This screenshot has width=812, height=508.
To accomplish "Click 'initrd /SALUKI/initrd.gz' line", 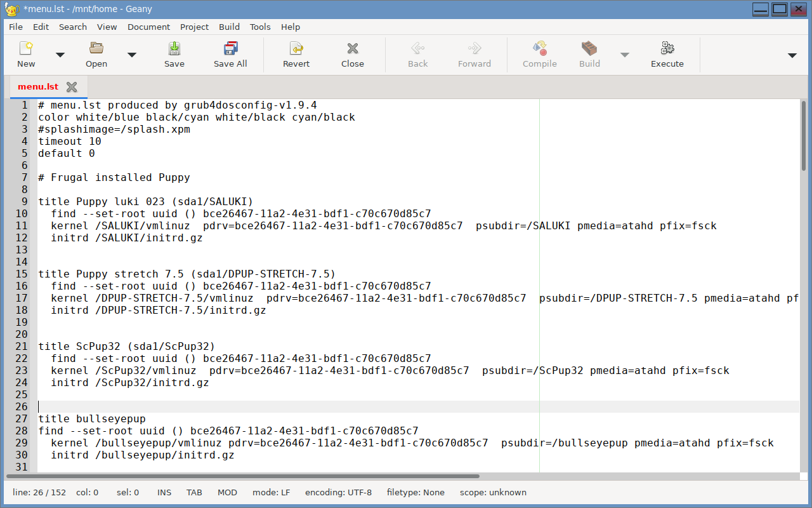I will pyautogui.click(x=127, y=237).
